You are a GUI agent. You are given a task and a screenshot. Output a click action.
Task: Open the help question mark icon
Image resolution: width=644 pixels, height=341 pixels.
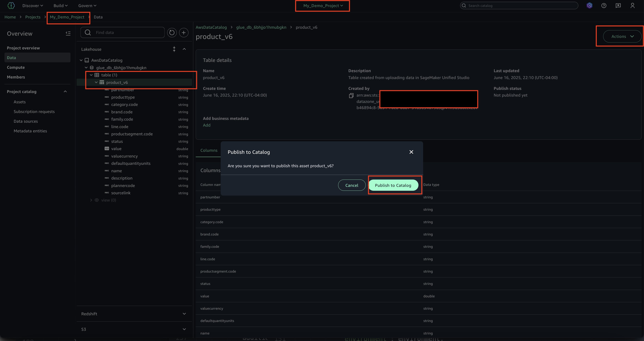(604, 6)
